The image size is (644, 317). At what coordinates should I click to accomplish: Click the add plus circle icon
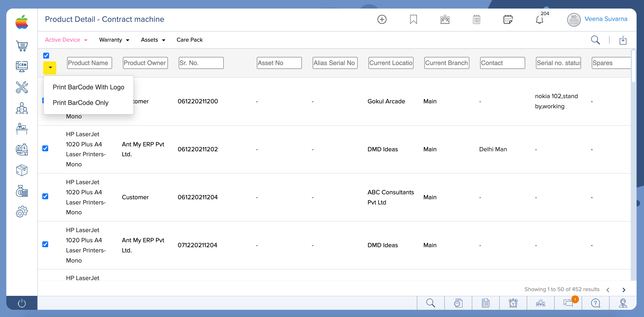tap(382, 19)
